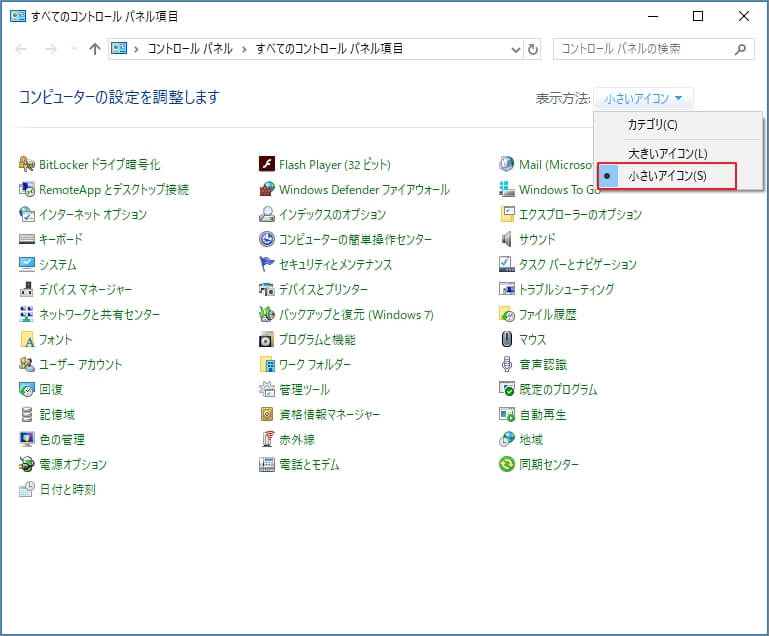
Task: Open トラブルシューティング icon
Action: coord(507,289)
